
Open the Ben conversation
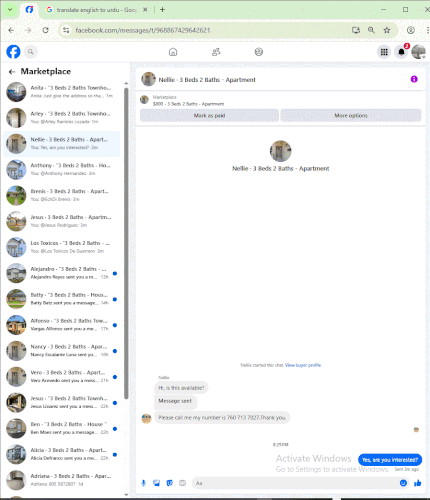click(62, 428)
